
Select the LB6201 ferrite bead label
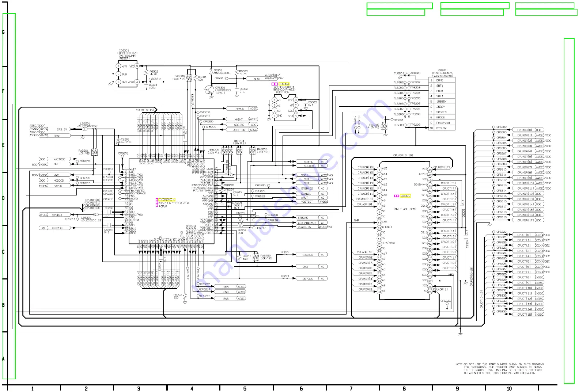click(85, 123)
